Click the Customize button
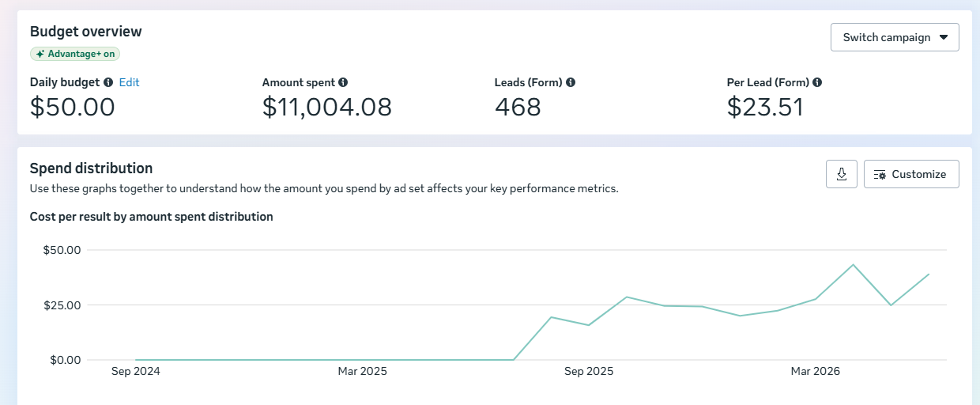This screenshot has height=405, width=980. pyautogui.click(x=911, y=174)
